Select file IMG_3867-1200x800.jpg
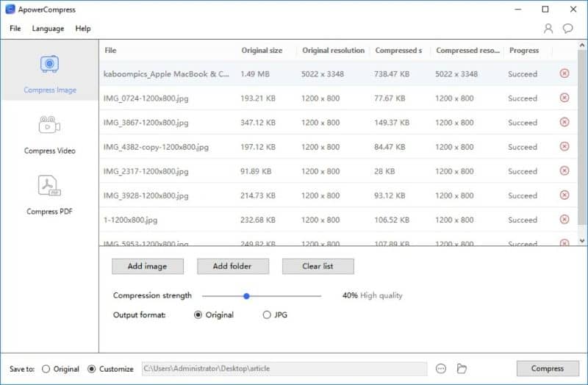The image size is (588, 385). (x=146, y=123)
